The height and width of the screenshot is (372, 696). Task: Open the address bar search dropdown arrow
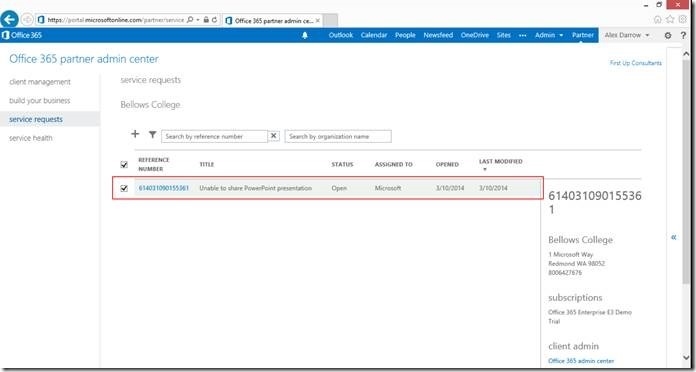click(x=198, y=20)
